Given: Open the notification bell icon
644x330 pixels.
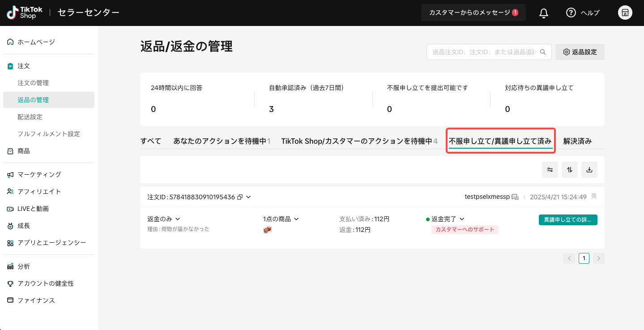Looking at the screenshot, I should (543, 13).
